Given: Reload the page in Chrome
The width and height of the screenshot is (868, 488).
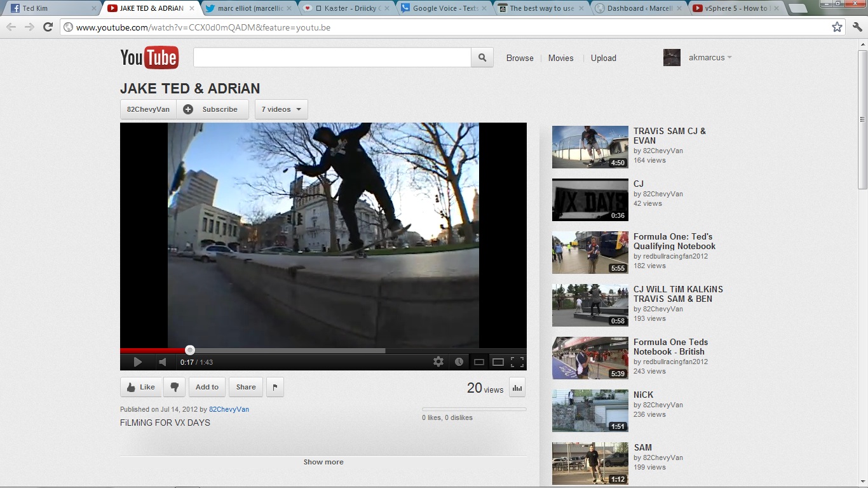Looking at the screenshot, I should (48, 27).
